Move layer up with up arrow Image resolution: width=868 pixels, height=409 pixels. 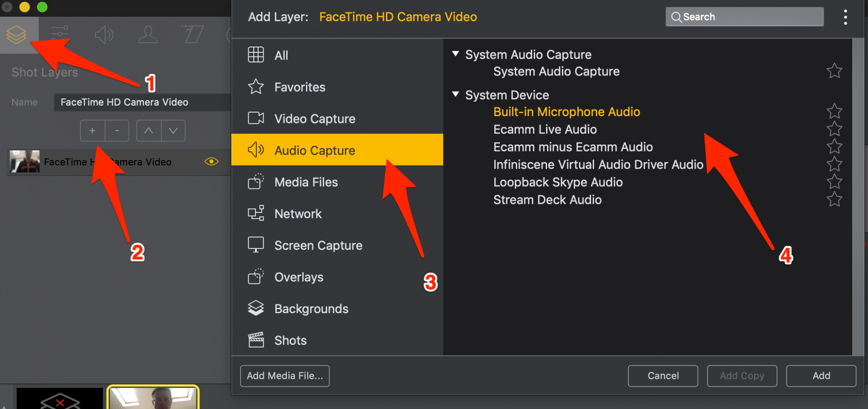(149, 131)
